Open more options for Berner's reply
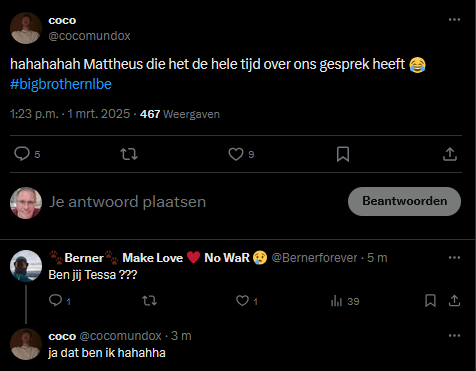This screenshot has width=476, height=371. (x=454, y=257)
